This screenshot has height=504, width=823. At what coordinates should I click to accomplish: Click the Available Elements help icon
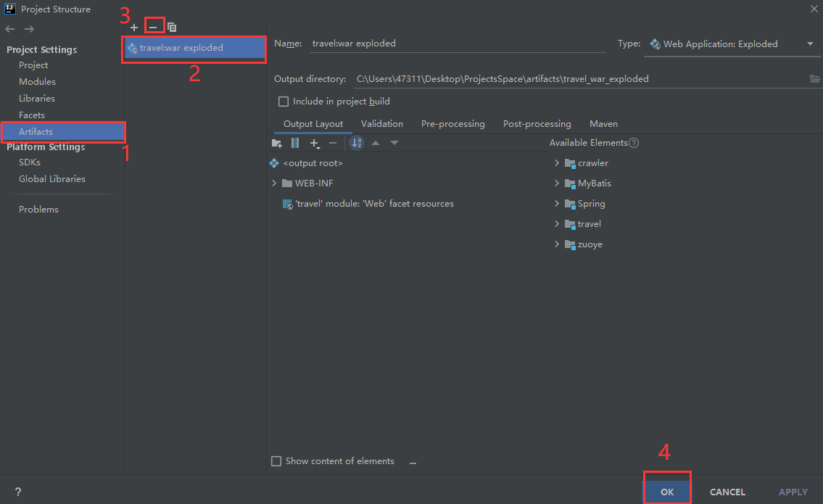coord(634,142)
